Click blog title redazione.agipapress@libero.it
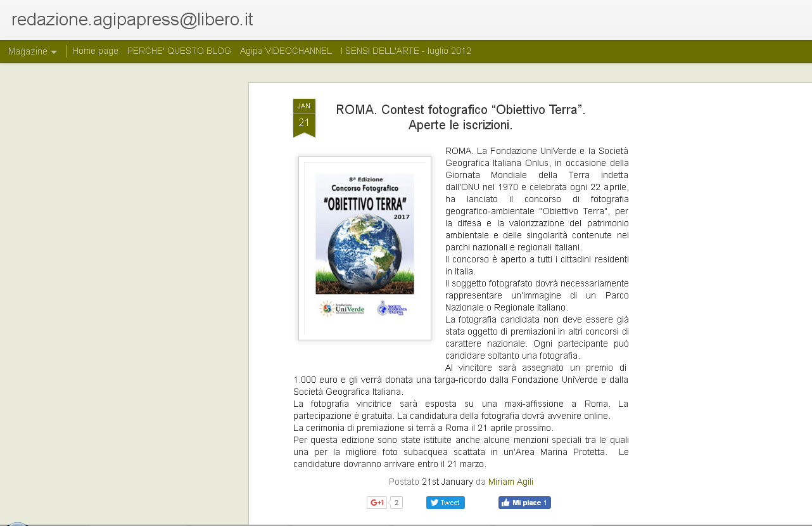This screenshot has height=526, width=812. tap(132, 20)
